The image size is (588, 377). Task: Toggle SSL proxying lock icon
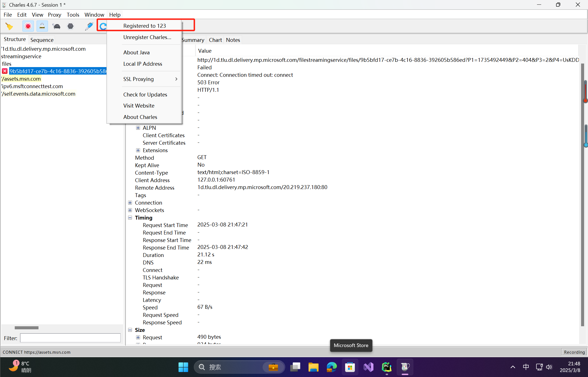tap(42, 26)
